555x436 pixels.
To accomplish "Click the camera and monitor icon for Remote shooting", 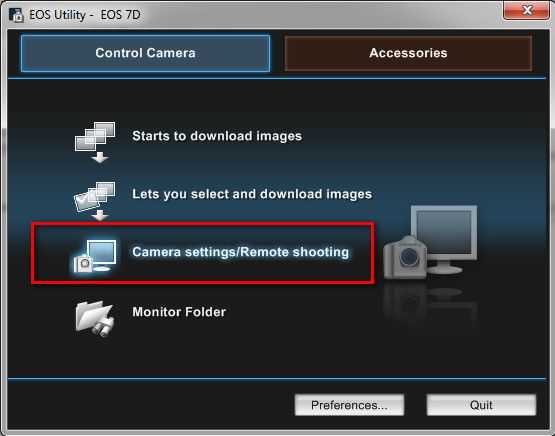I will [x=95, y=256].
